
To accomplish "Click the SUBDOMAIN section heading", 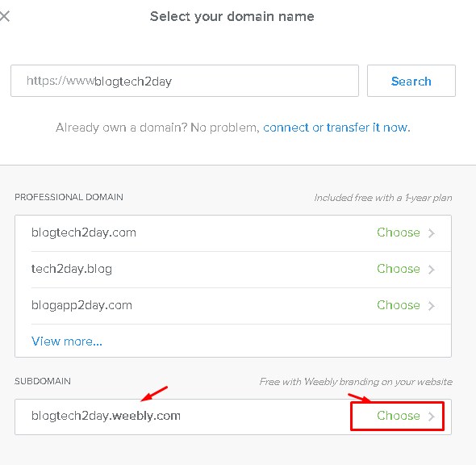I will tap(43, 381).
